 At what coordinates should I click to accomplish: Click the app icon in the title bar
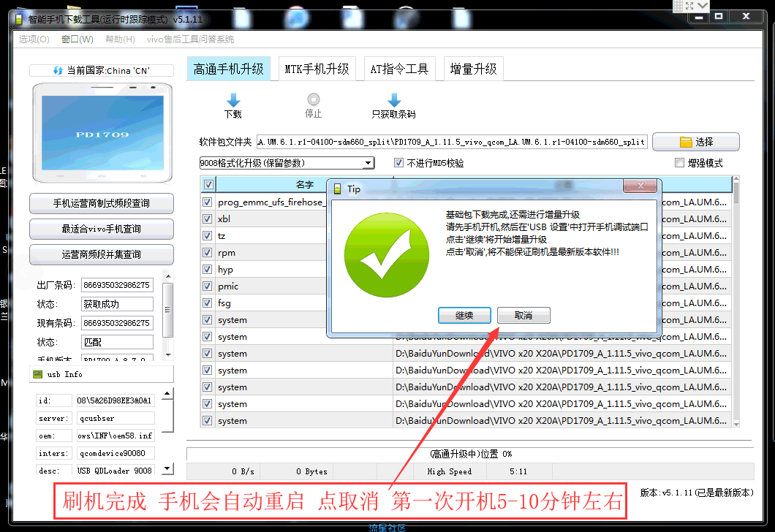19,20
